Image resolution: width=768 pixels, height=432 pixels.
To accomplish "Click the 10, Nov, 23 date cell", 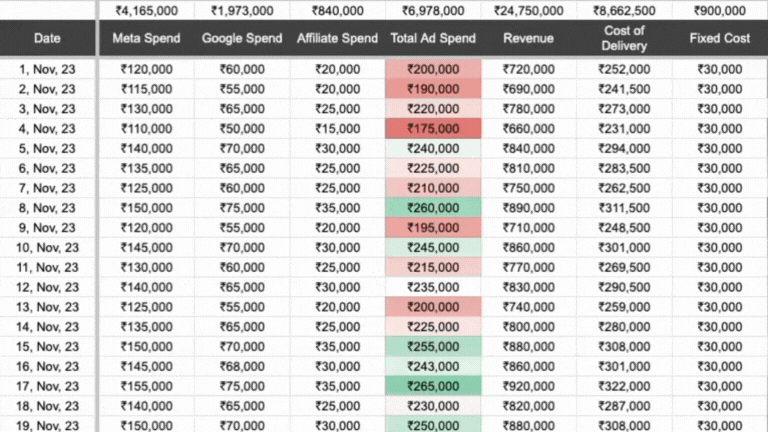I will pos(47,248).
